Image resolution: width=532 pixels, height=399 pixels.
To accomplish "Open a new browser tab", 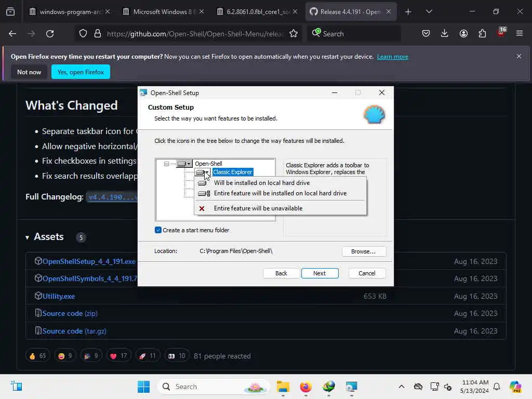I will point(408,12).
